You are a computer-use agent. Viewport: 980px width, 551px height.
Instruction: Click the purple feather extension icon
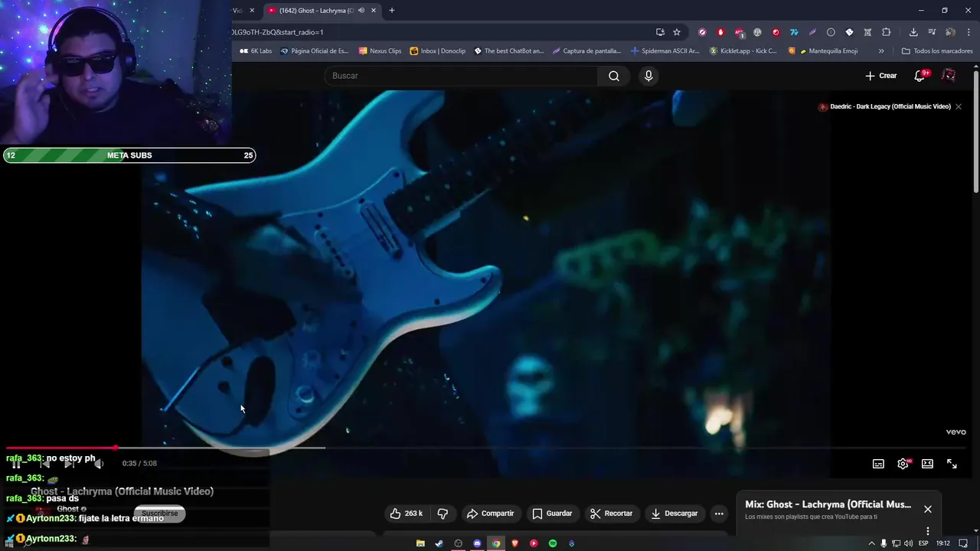point(812,32)
